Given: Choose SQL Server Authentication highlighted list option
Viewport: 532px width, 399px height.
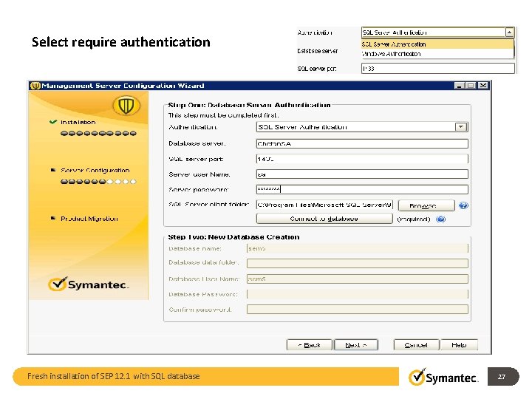Looking at the screenshot, I should pos(437,44).
